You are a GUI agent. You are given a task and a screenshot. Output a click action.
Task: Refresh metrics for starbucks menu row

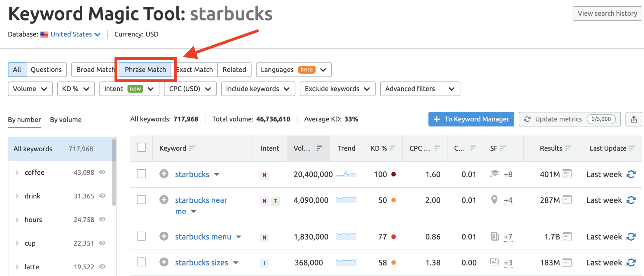pyautogui.click(x=631, y=237)
